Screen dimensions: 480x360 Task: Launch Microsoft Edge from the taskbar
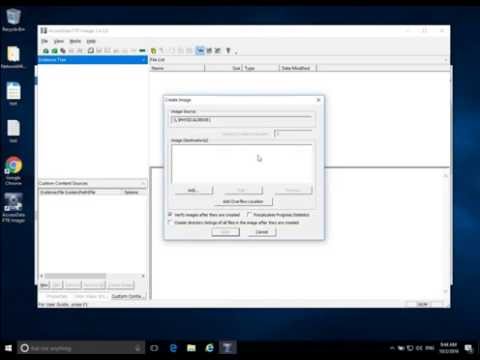click(x=173, y=348)
